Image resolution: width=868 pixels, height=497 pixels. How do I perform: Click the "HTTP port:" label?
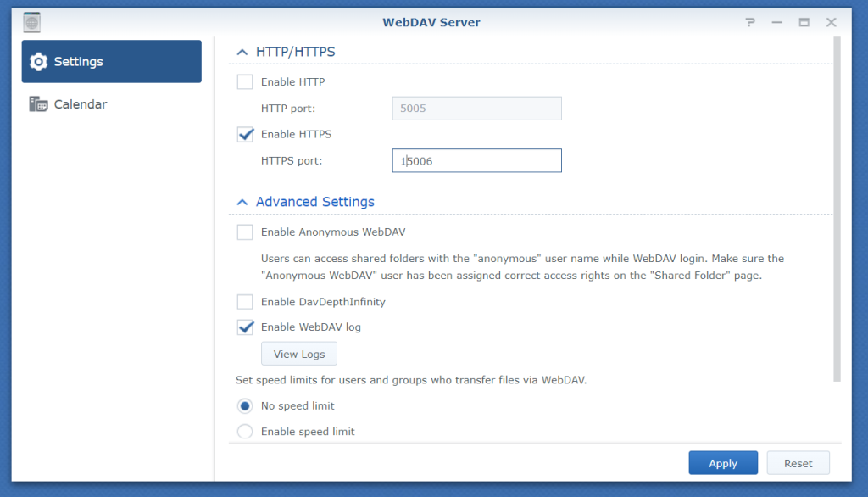pyautogui.click(x=288, y=109)
